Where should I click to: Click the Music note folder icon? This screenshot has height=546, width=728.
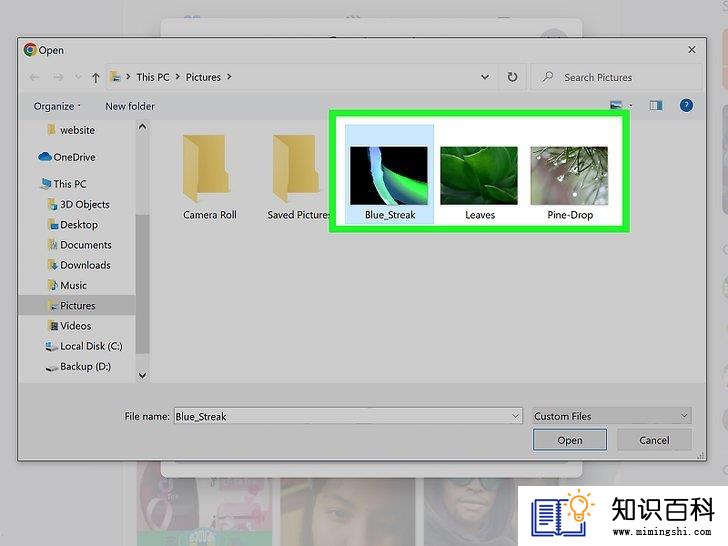(53, 285)
